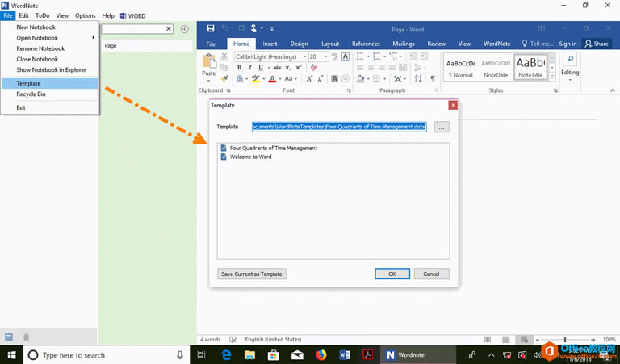The image size is (620, 364).
Task: Click Shrink Font icon
Action: [320, 78]
